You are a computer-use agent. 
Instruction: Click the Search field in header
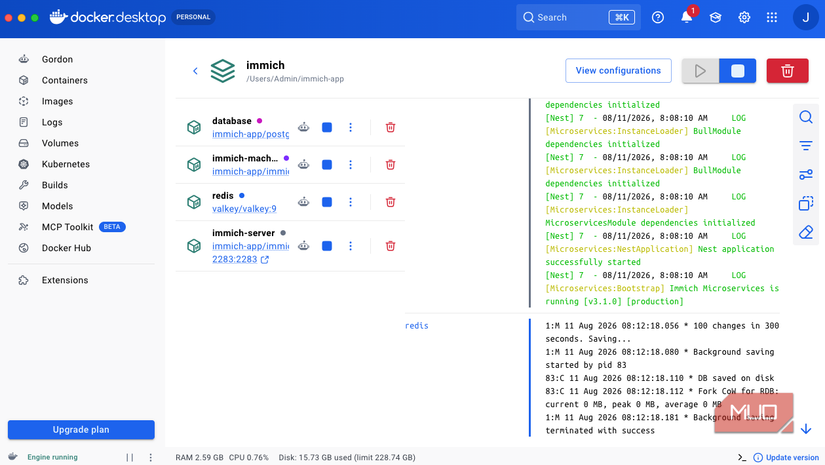click(x=578, y=17)
